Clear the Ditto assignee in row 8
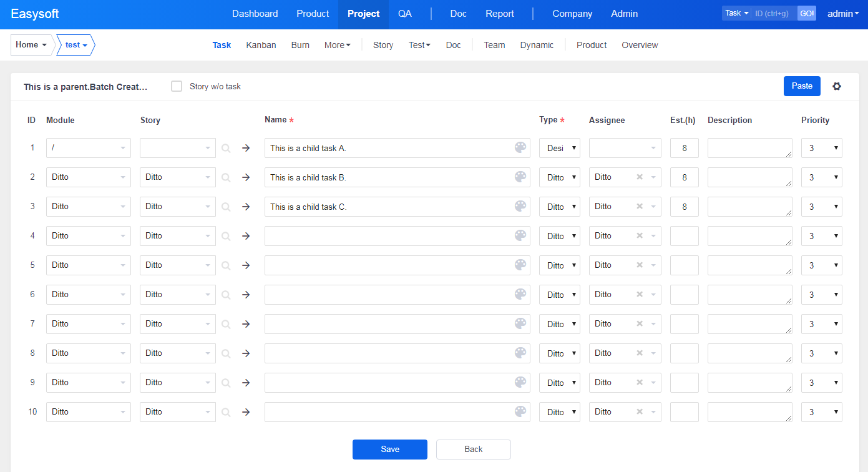The image size is (868, 472). pos(639,353)
